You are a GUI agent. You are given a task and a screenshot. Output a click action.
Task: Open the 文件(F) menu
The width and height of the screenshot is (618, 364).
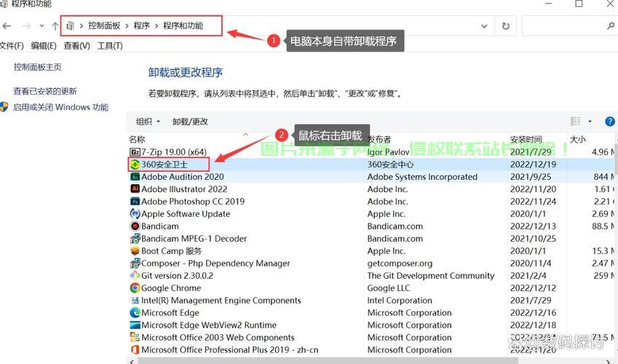click(x=12, y=46)
